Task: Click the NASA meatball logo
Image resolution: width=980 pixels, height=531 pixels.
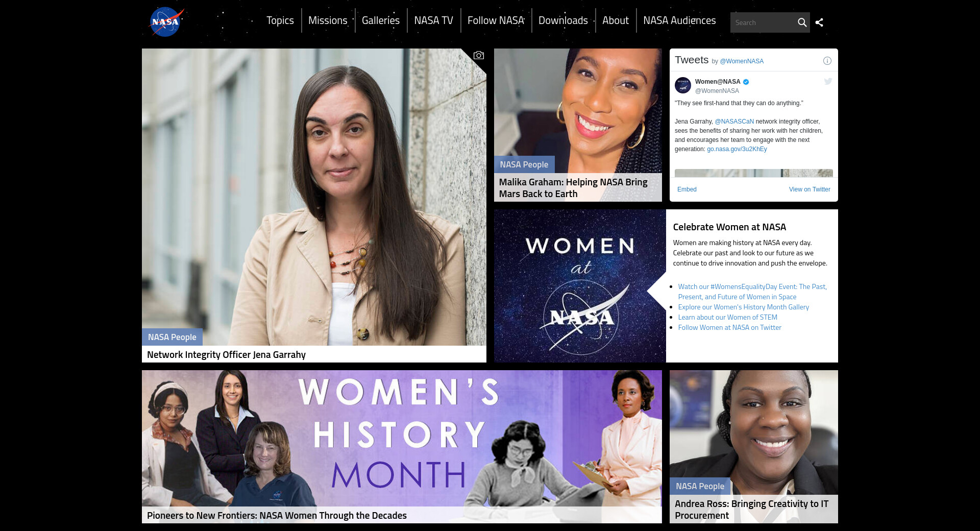Action: [166, 21]
